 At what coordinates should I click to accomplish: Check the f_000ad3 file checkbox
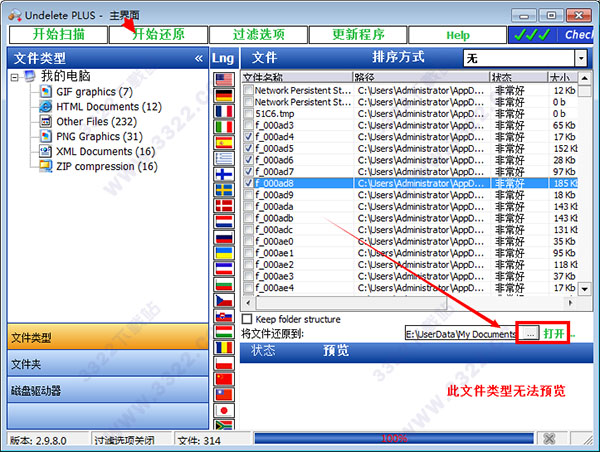(x=249, y=125)
